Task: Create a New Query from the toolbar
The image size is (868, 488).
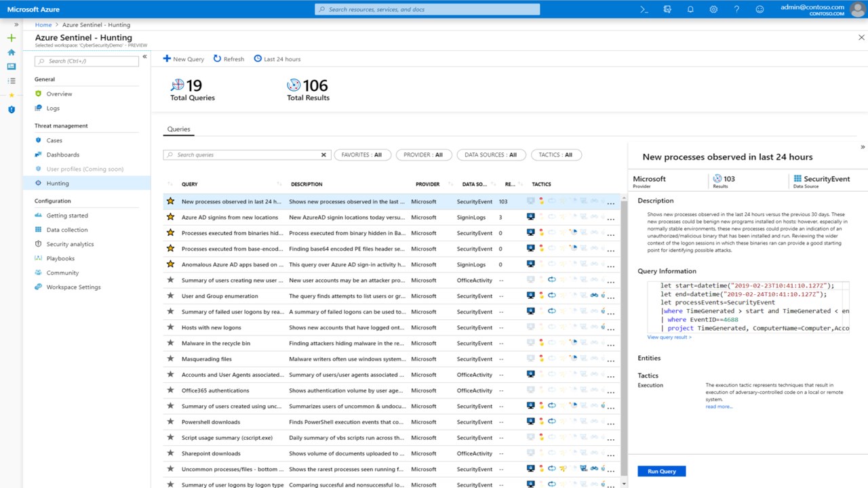Action: (183, 59)
